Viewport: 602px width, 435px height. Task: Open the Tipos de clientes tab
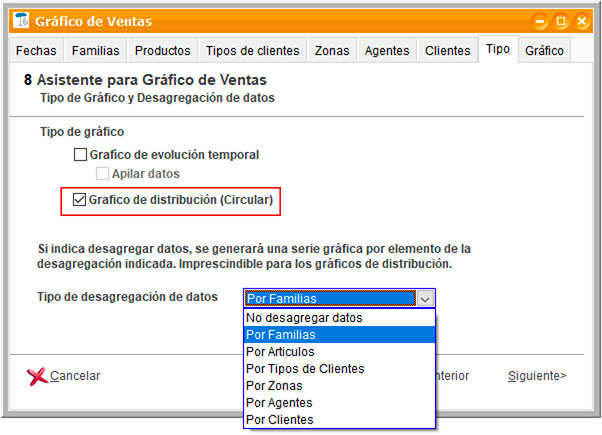click(x=253, y=50)
